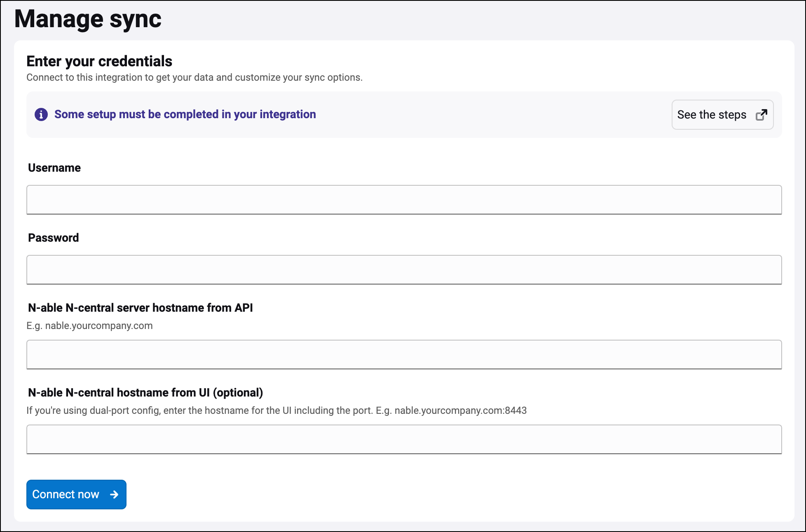Click the 'Manage sync' page title
806x532 pixels.
[x=88, y=19]
